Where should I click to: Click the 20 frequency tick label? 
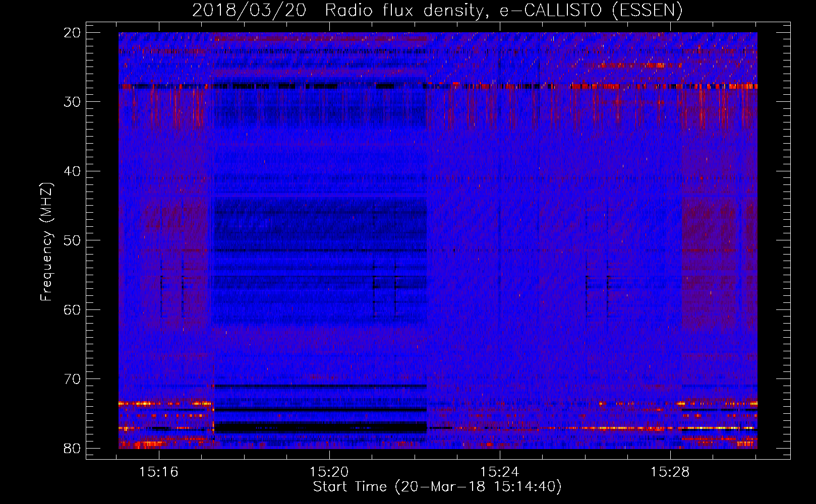[x=72, y=33]
